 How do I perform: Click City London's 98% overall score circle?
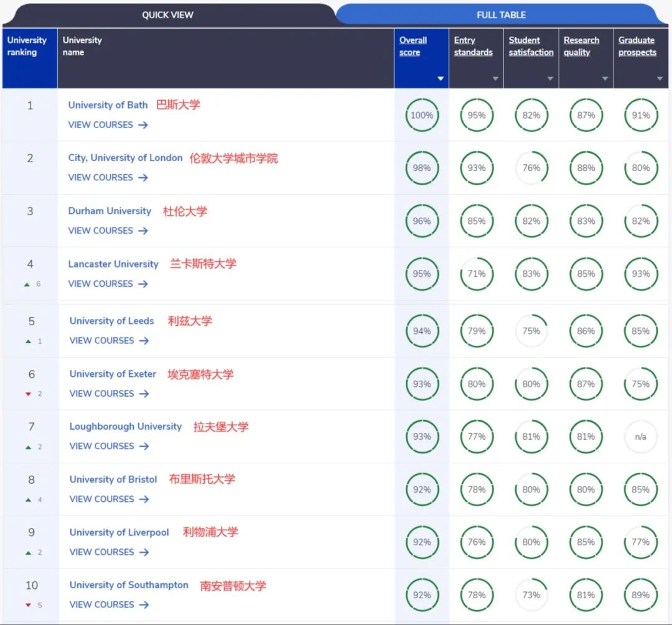click(x=422, y=168)
